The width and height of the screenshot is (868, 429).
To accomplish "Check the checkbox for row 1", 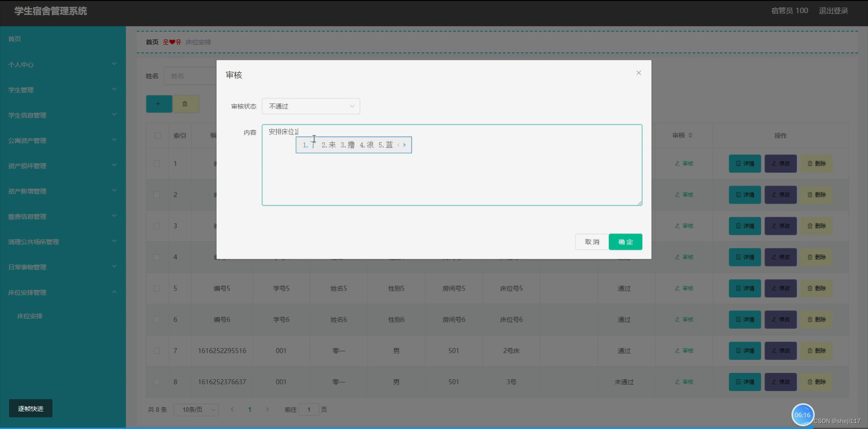I will coord(157,163).
